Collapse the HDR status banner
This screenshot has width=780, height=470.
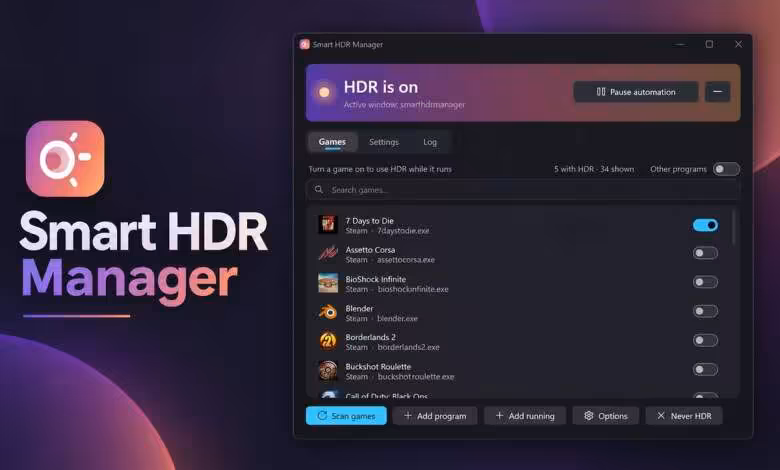[717, 92]
